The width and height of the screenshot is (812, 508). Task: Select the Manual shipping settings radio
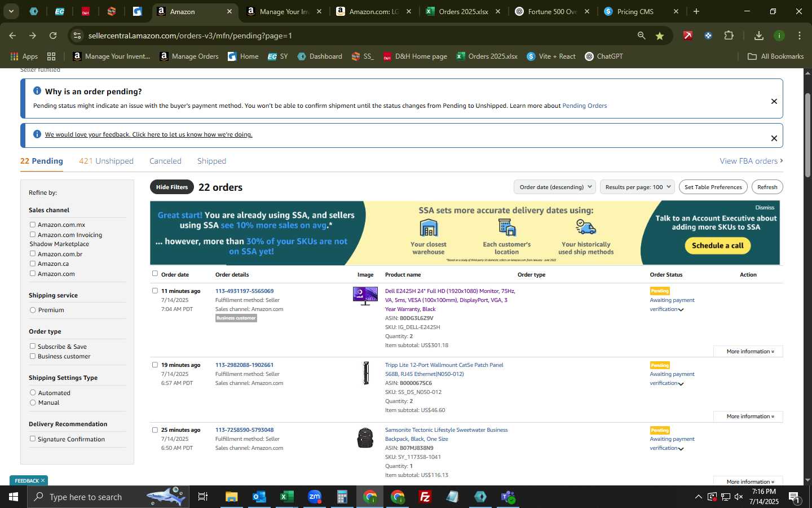click(x=33, y=402)
